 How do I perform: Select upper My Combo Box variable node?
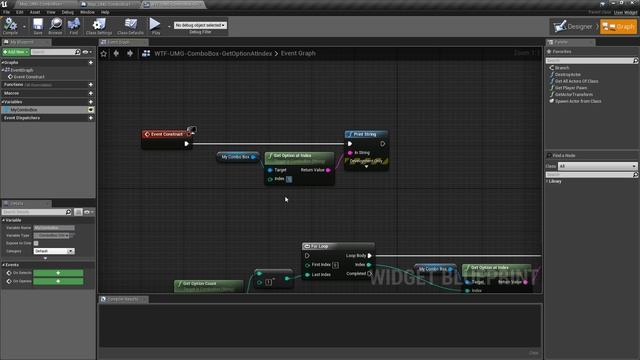[x=238, y=157]
